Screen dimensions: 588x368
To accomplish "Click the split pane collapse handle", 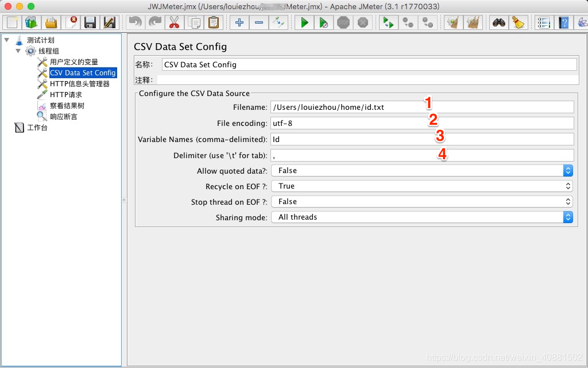I will (124, 200).
